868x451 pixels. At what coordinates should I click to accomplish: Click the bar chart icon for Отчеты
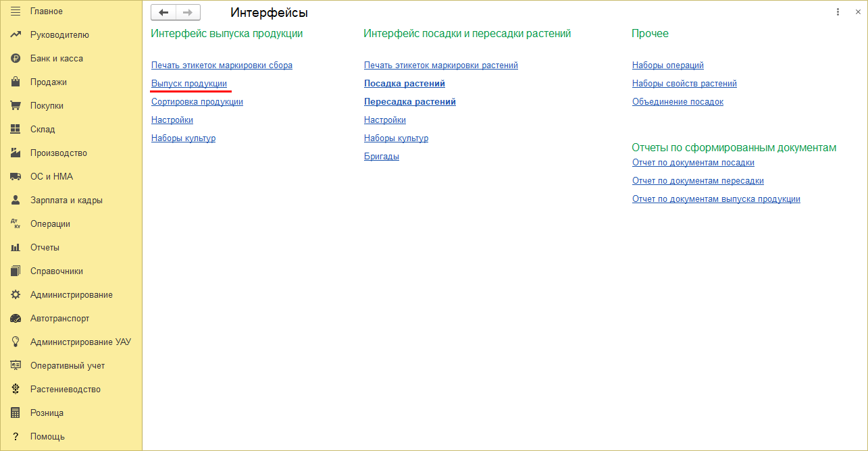coord(16,248)
